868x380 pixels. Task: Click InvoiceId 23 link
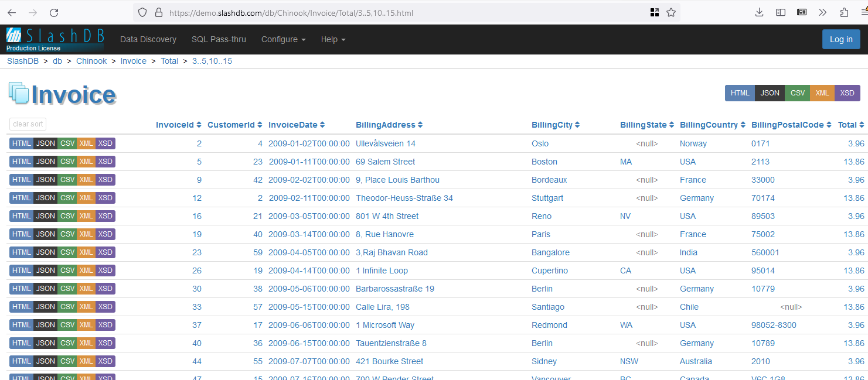(x=197, y=252)
